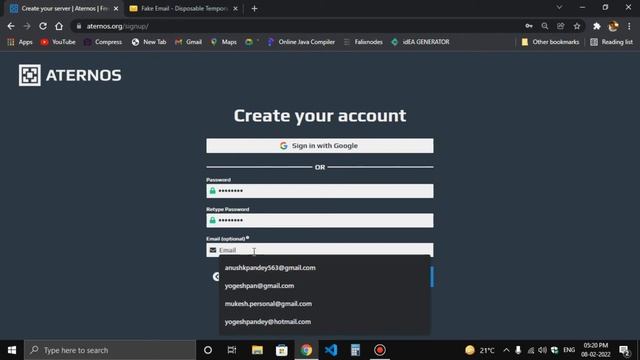Open Task View on the taskbar
Viewport: 640px width, 360px height.
click(x=232, y=350)
